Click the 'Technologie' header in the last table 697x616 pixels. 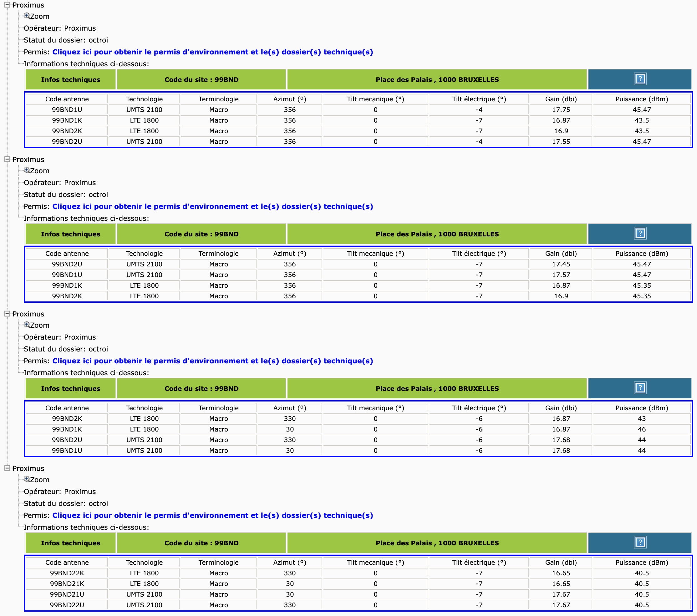[144, 563]
